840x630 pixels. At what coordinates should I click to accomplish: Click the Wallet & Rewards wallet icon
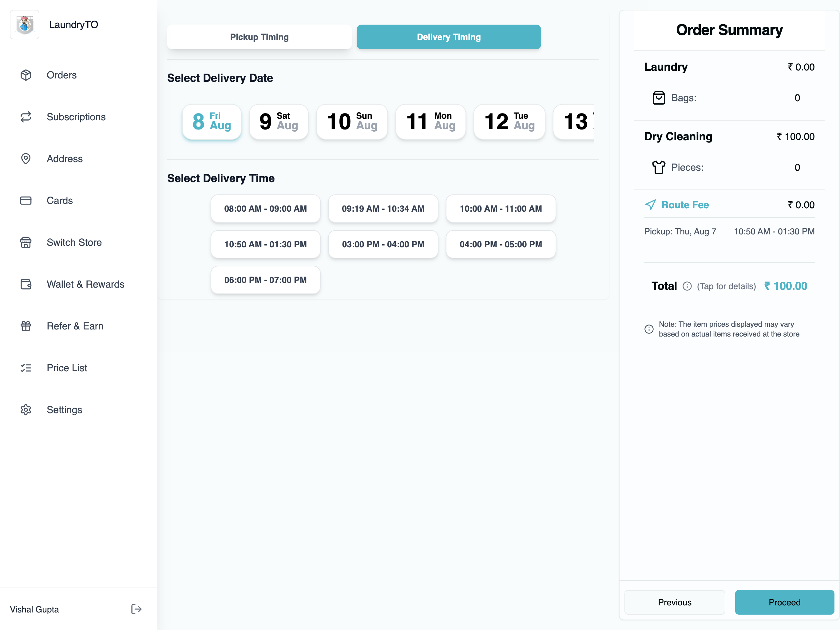(x=26, y=284)
